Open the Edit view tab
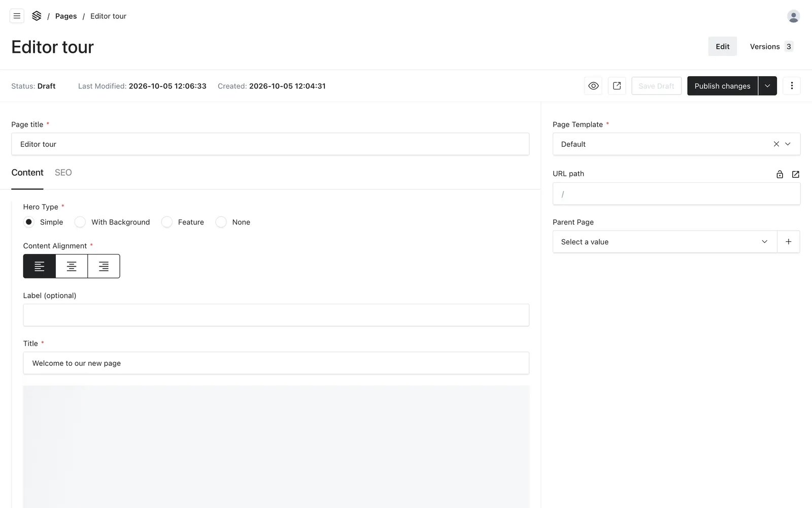 click(722, 46)
